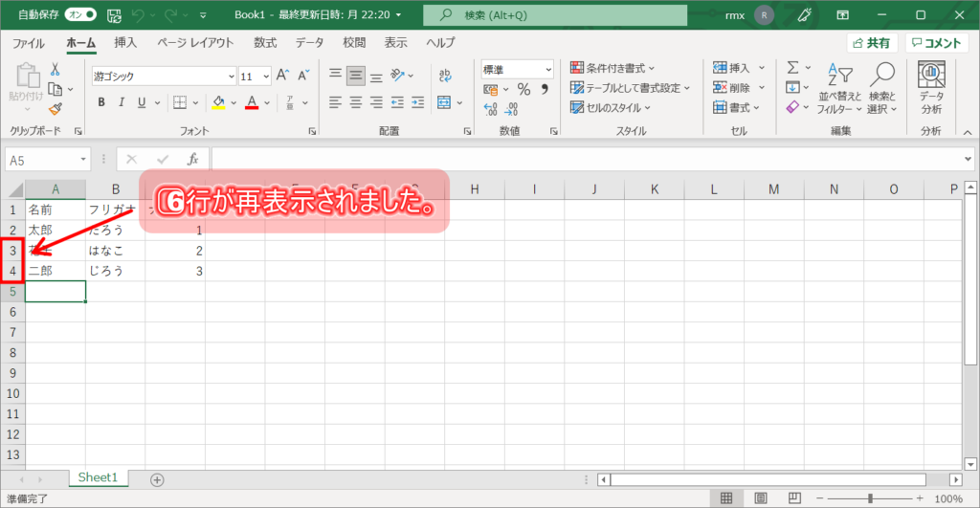
Task: Open the 挿入 ribbon tab
Action: [125, 43]
